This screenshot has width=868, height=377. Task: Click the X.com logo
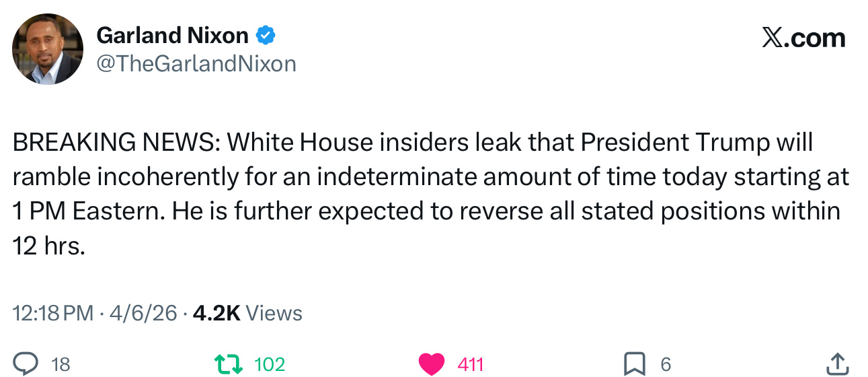[803, 38]
